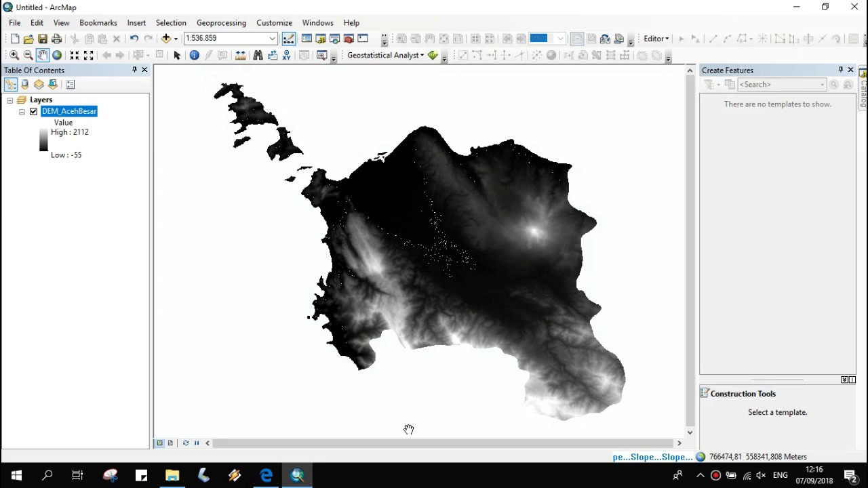Launch the Geostatistical Wizard icon

[x=433, y=56]
